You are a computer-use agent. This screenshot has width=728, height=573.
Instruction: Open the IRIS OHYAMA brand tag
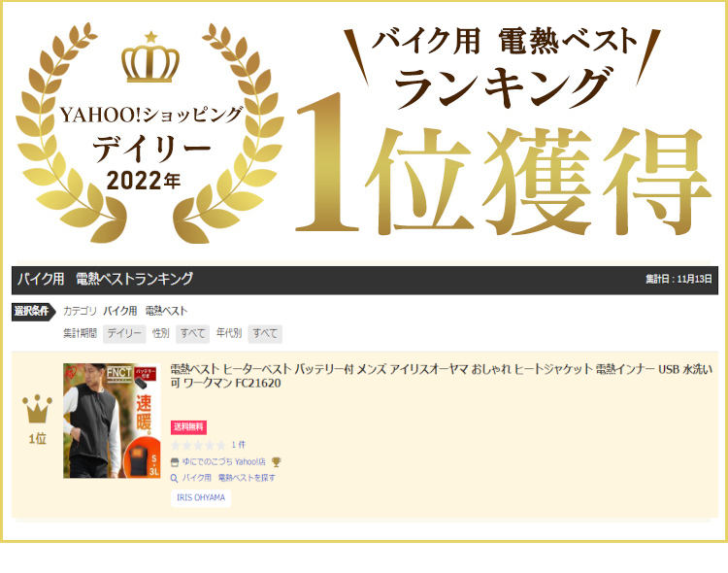(x=201, y=497)
